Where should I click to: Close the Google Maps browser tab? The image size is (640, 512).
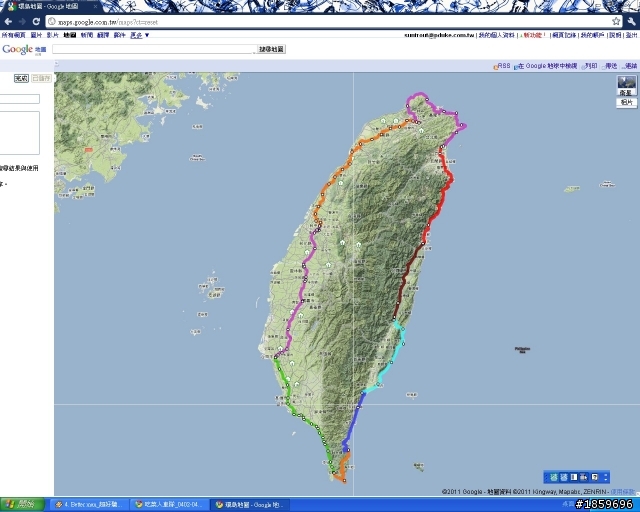pyautogui.click(x=96, y=7)
